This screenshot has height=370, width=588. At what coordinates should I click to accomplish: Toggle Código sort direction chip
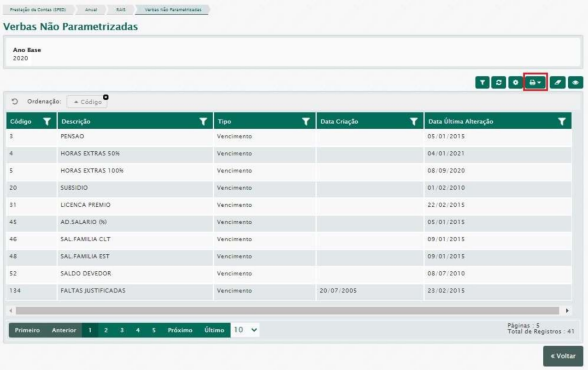[87, 102]
